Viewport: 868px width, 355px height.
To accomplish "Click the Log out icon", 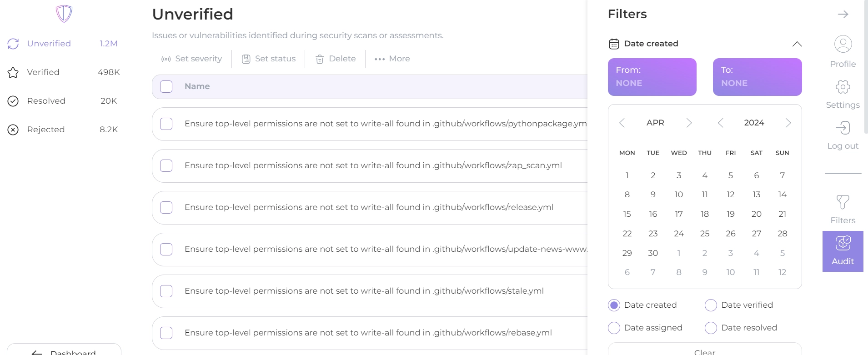I will (x=843, y=128).
